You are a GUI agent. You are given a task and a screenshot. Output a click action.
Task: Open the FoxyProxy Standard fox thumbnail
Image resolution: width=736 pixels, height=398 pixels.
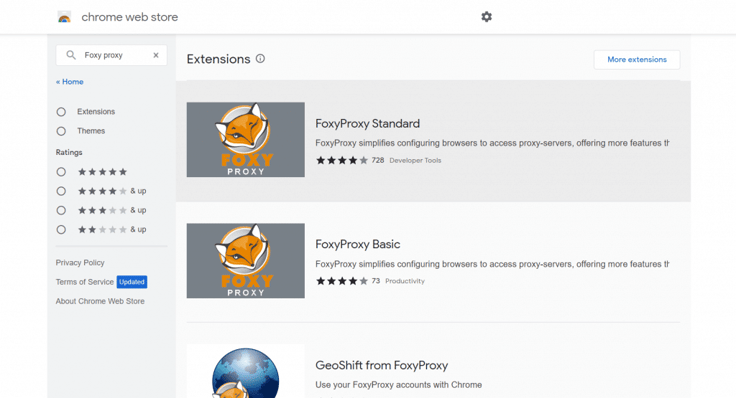245,139
